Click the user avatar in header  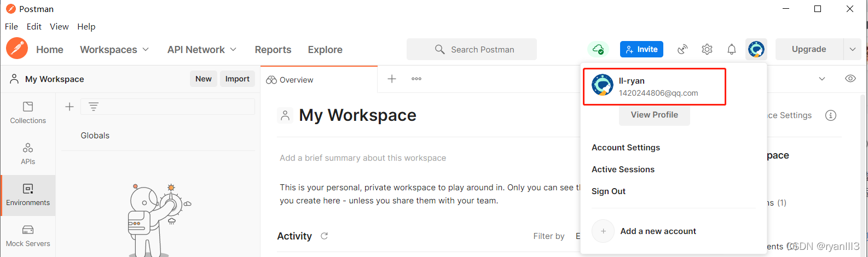tap(756, 49)
